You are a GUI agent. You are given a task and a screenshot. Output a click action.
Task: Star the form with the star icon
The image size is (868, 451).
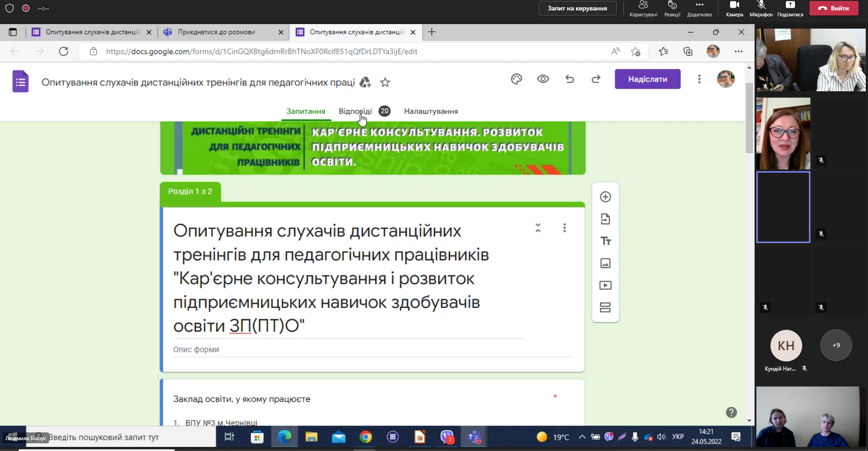coord(385,82)
